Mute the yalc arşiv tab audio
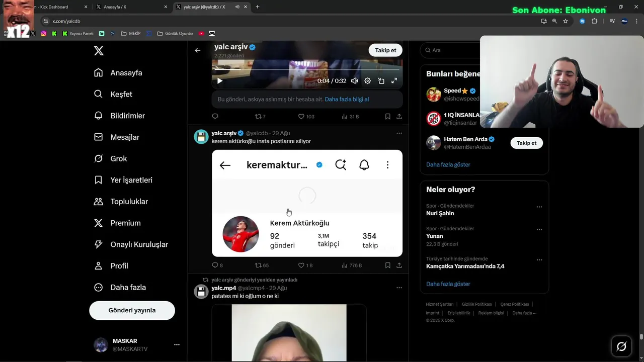The width and height of the screenshot is (644, 362). (237, 7)
